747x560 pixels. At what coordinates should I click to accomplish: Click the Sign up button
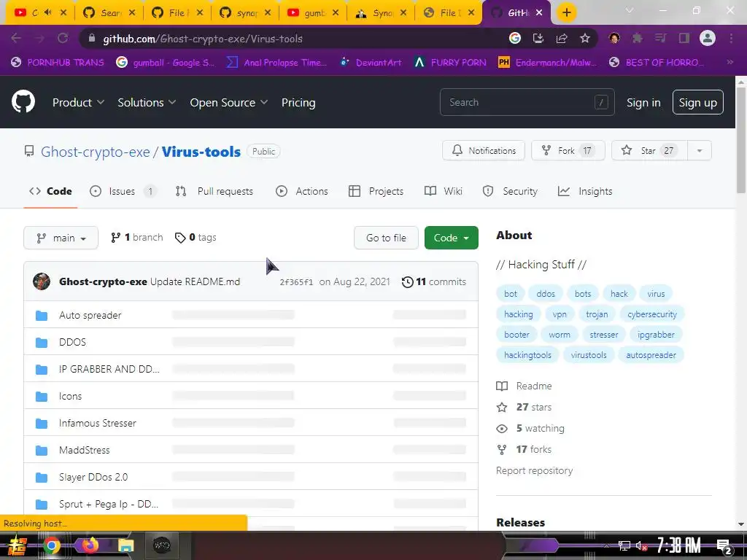(697, 102)
